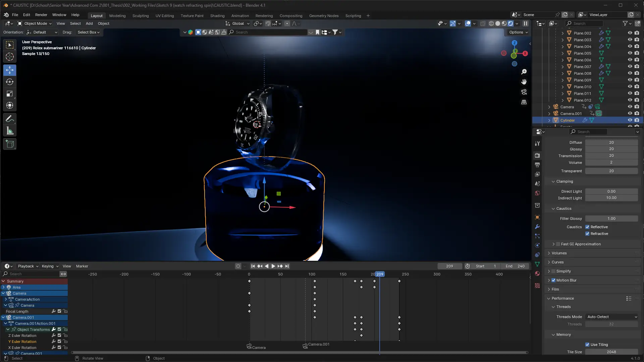Click the viewport zoom magnifier icon

524,72
